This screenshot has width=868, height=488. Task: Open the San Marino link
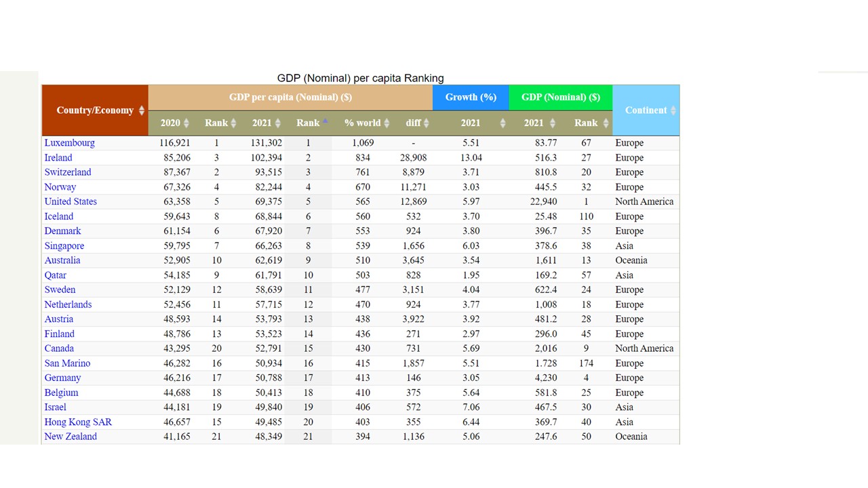(x=67, y=363)
